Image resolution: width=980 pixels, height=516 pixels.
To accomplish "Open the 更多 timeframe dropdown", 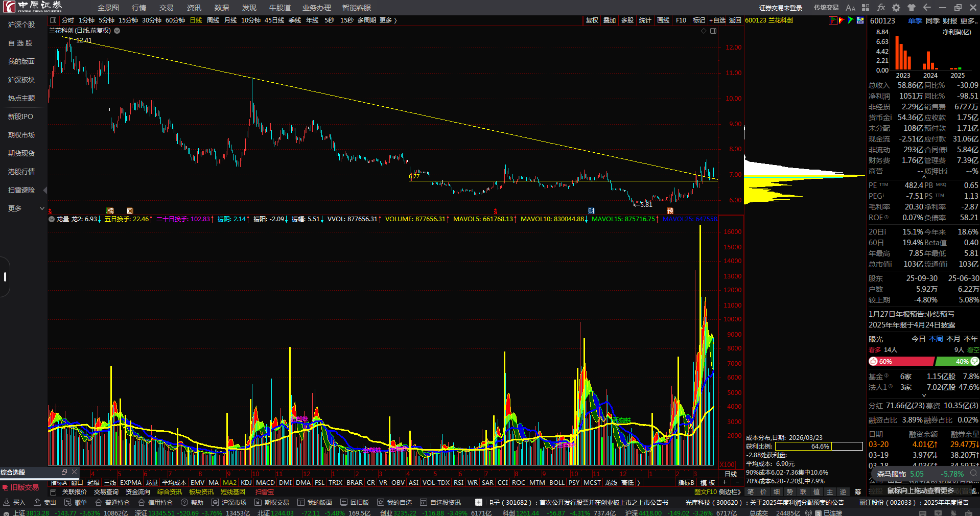I will pyautogui.click(x=388, y=20).
